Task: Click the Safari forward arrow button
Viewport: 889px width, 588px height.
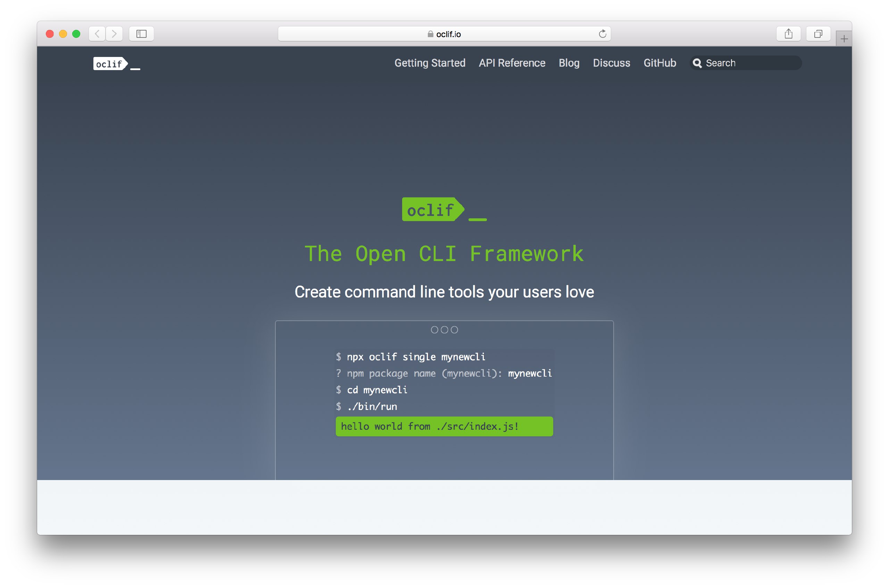Action: 114,34
